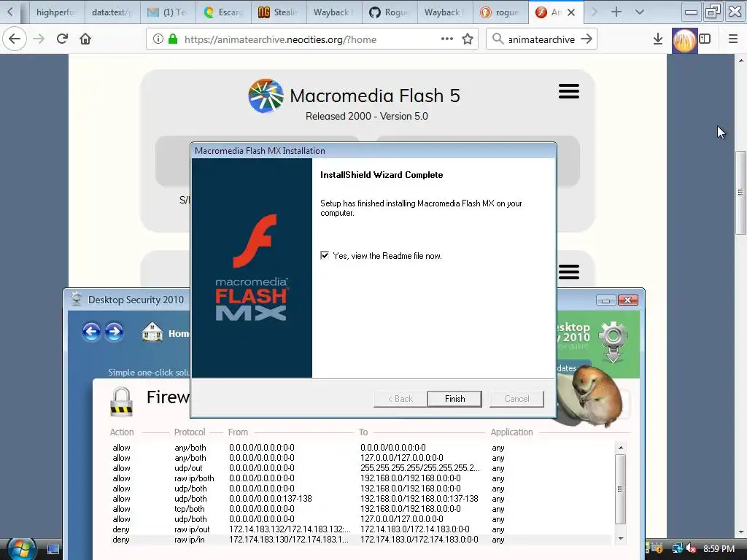Switch to the Escarg tab
Viewport: 747px width, 560px height.
click(223, 12)
